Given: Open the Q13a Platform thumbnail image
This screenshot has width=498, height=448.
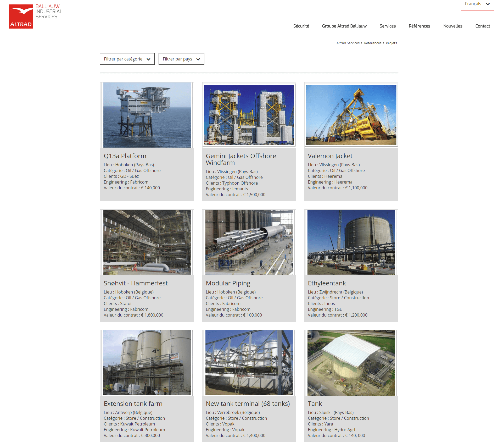Looking at the screenshot, I should coord(147,115).
